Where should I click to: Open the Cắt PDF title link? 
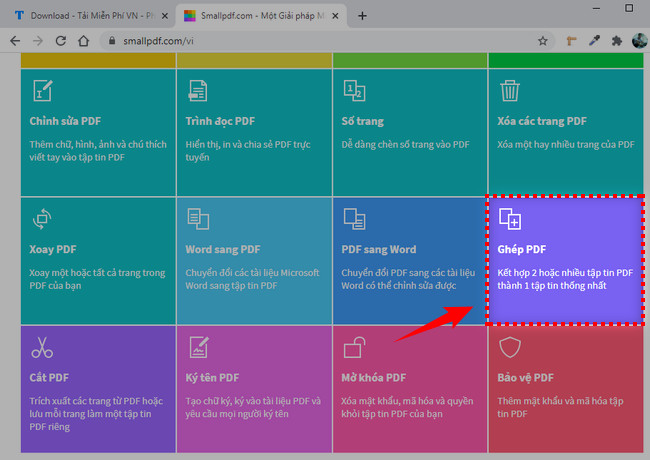(49, 378)
